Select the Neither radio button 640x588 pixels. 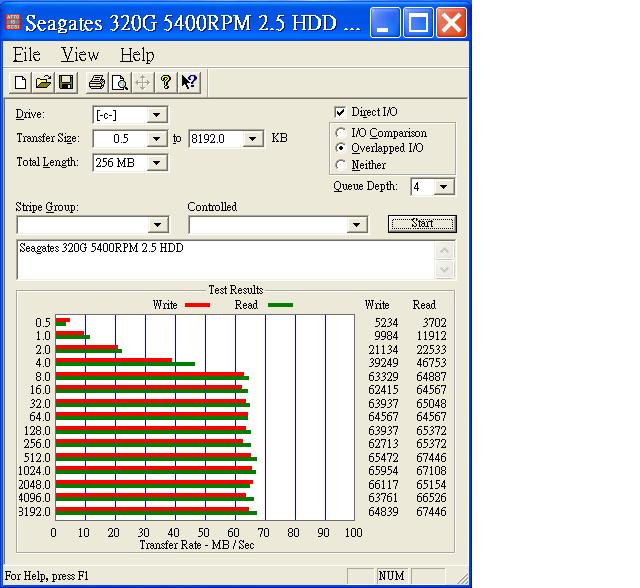(x=340, y=165)
